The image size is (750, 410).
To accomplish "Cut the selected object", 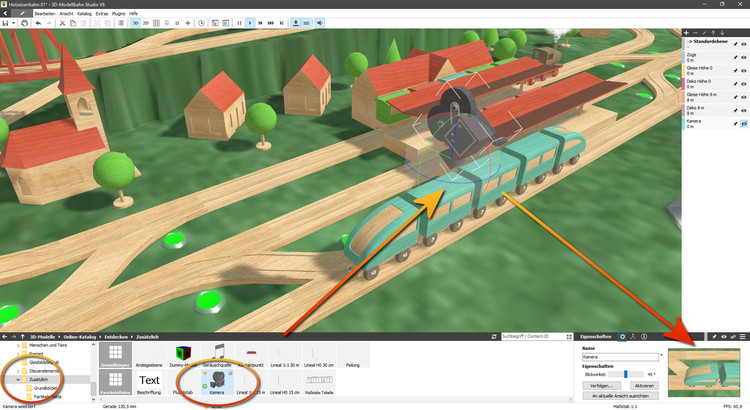I will (x=62, y=23).
